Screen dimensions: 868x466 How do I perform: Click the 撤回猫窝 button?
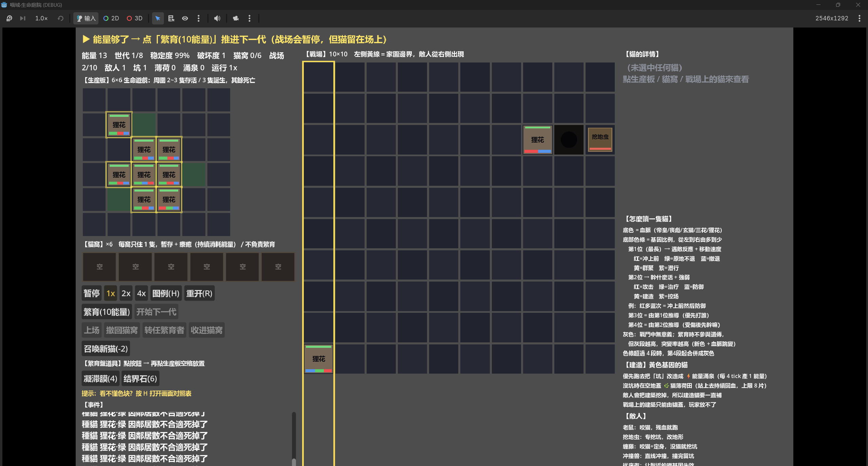(122, 330)
